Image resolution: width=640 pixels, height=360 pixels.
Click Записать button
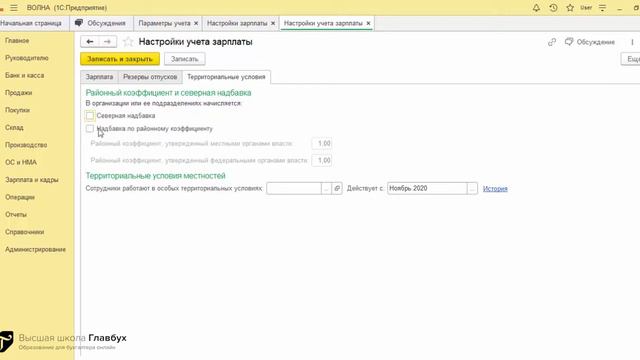click(x=184, y=59)
